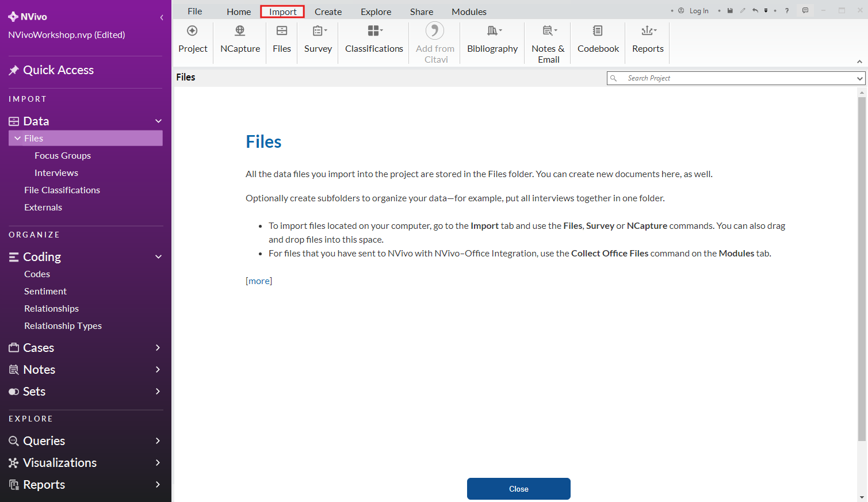Click the Notes section icon

pyautogui.click(x=14, y=370)
